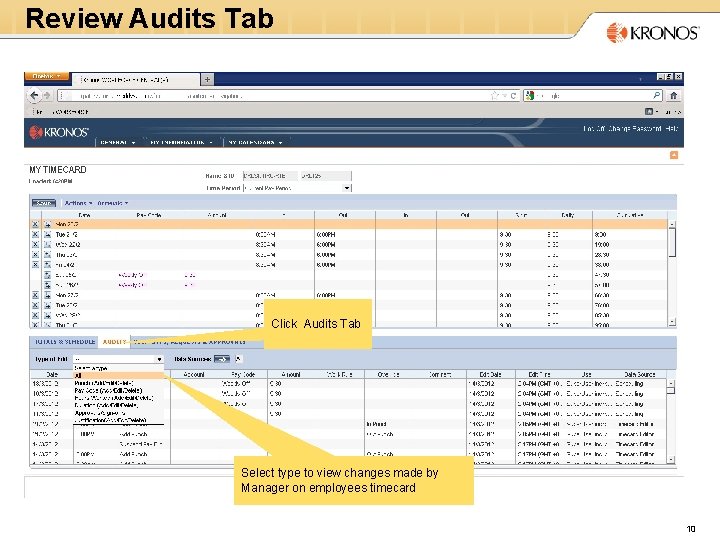Viewport: 720px width, 540px height.
Task: Click the Kronos logo in the app header
Action: (x=59, y=132)
